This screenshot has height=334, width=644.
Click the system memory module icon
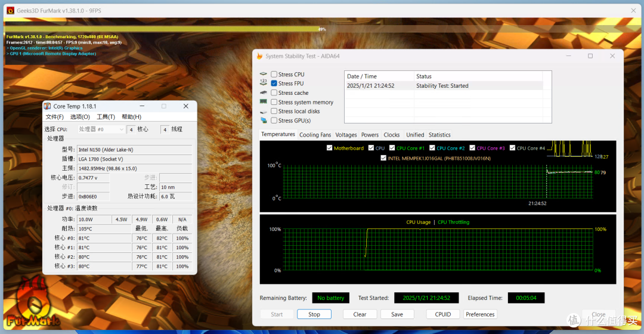point(264,102)
